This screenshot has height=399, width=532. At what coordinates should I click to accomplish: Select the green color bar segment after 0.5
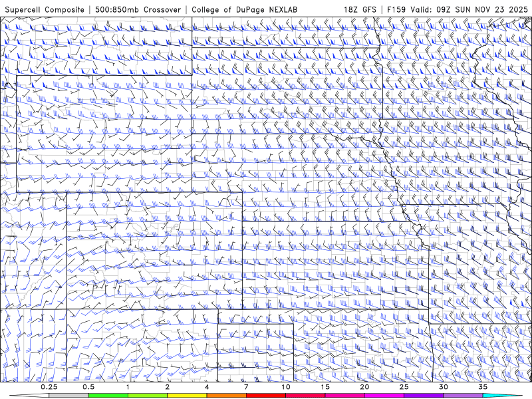click(108, 396)
